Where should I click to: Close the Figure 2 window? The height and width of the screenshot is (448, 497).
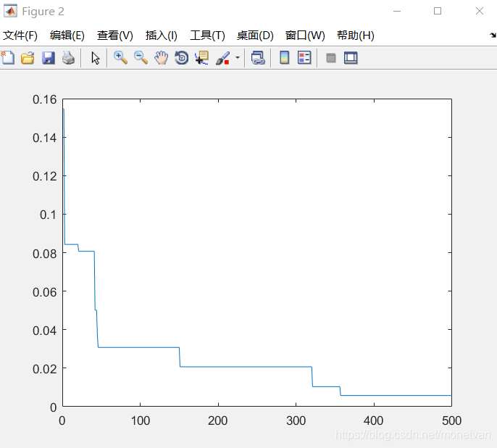(x=480, y=11)
